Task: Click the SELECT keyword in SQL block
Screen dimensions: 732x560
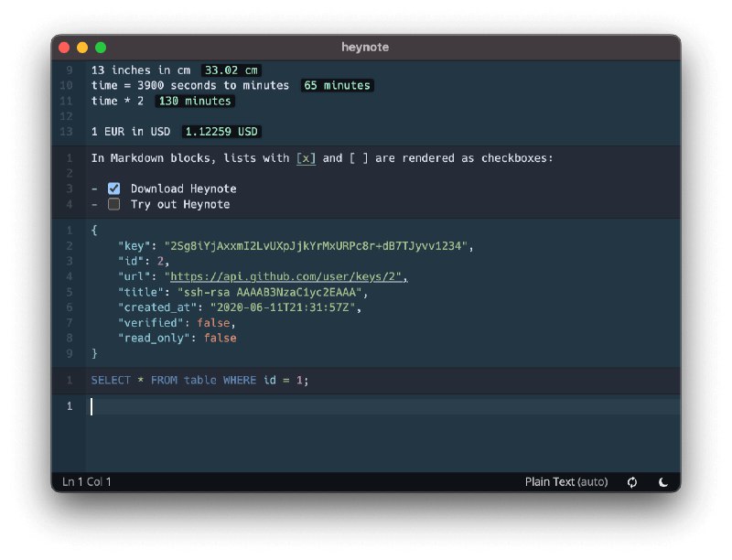Action: 111,381
